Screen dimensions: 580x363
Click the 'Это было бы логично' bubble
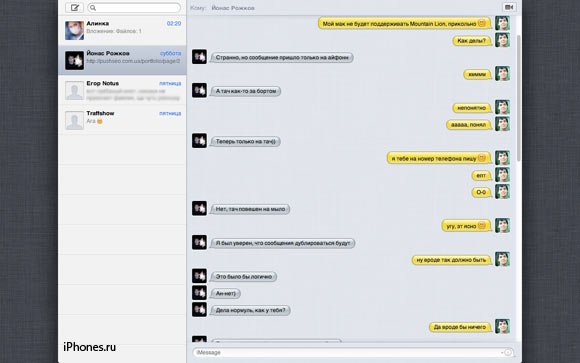(243, 276)
